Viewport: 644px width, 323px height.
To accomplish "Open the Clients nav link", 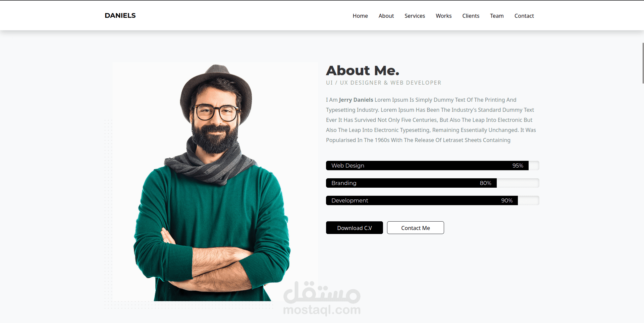I will tap(471, 16).
